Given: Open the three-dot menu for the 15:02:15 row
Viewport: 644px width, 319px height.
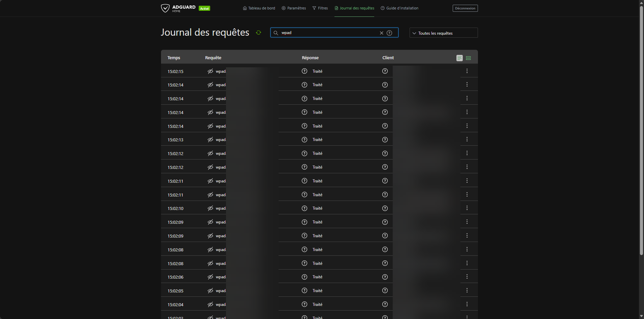Looking at the screenshot, I should tap(467, 71).
